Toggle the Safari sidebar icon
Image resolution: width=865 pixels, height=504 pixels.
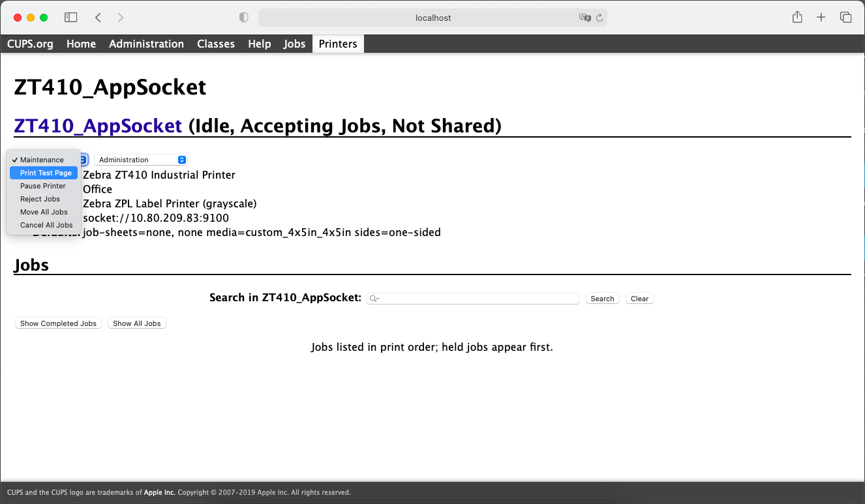click(x=71, y=18)
